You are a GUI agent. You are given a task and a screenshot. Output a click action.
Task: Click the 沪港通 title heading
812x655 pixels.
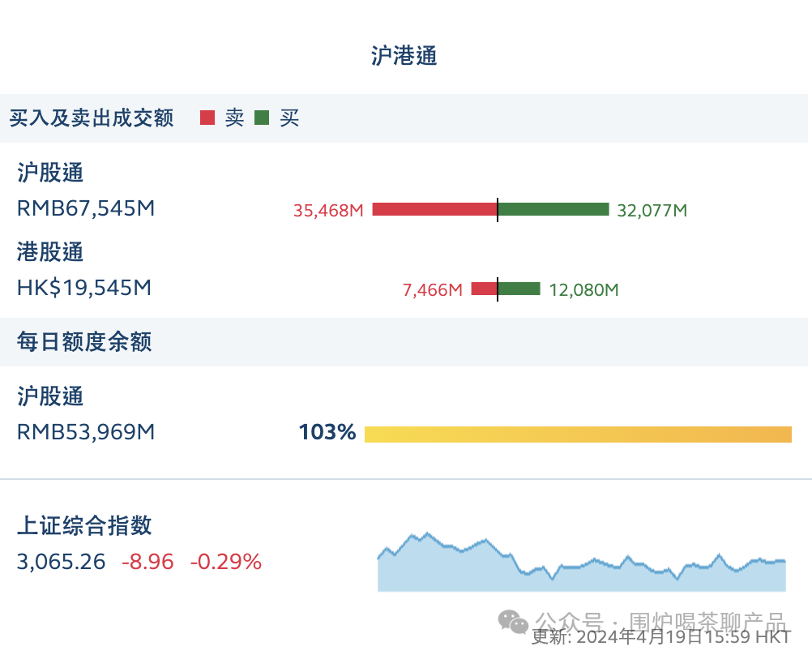(x=404, y=55)
